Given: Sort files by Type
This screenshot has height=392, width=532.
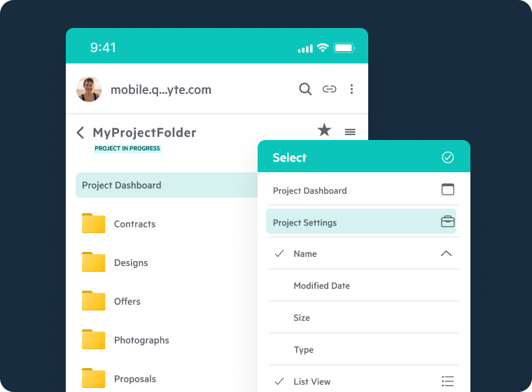Looking at the screenshot, I should click(x=303, y=350).
